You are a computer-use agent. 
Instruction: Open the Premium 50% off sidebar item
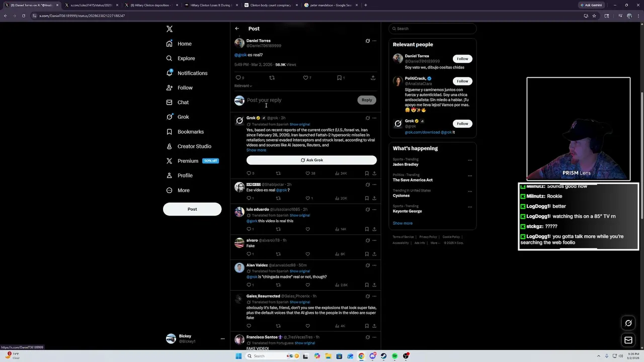coord(192,161)
